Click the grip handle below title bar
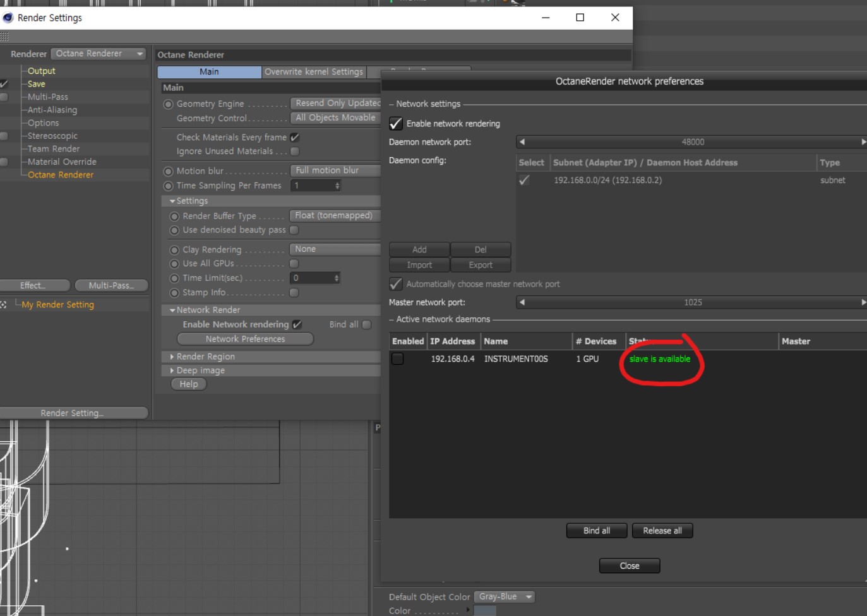This screenshot has width=867, height=616. 4,37
